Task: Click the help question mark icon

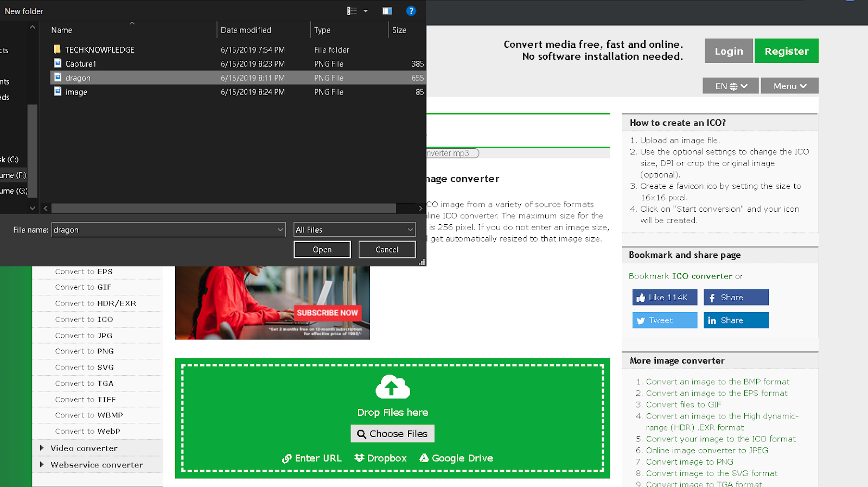Action: [x=411, y=11]
